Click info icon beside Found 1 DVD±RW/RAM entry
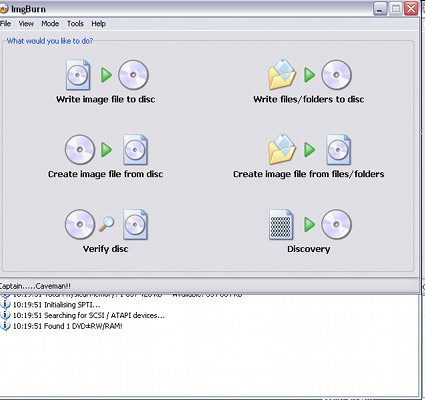Screen dimensions: 425x400 point(5,326)
